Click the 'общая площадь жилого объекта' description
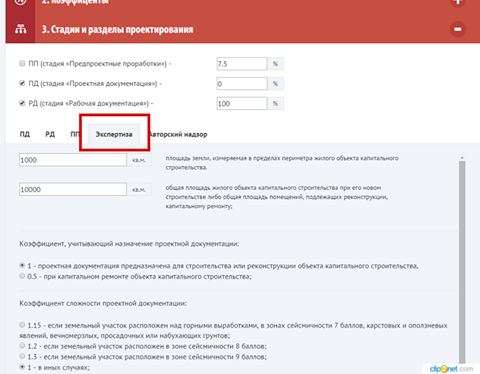The image size is (480, 374). pos(277,197)
